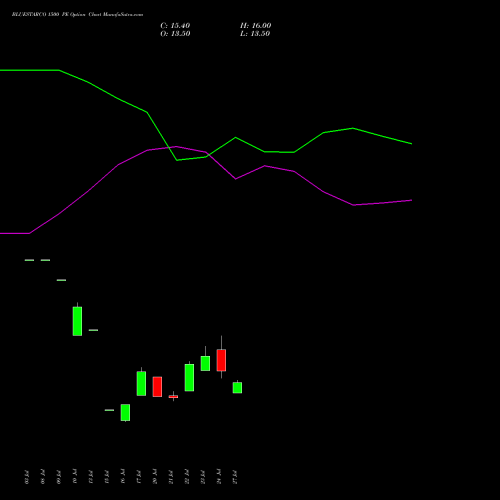Click the lowest green candle on 16 Jul
This screenshot has width=500, height=500.
(125, 413)
